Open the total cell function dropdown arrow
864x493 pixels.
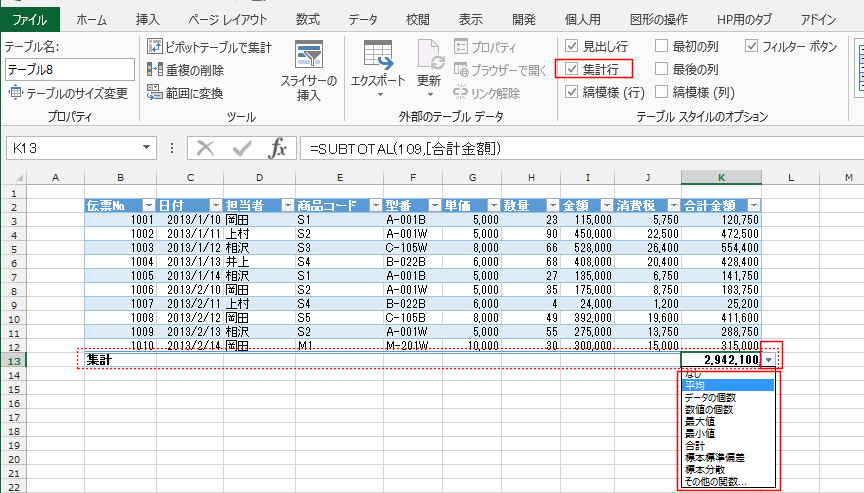point(769,359)
